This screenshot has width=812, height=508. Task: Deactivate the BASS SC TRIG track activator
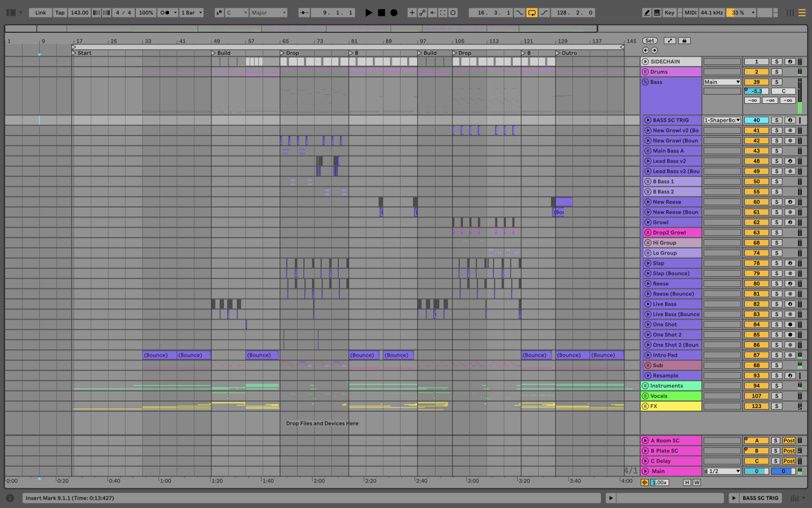(x=756, y=120)
